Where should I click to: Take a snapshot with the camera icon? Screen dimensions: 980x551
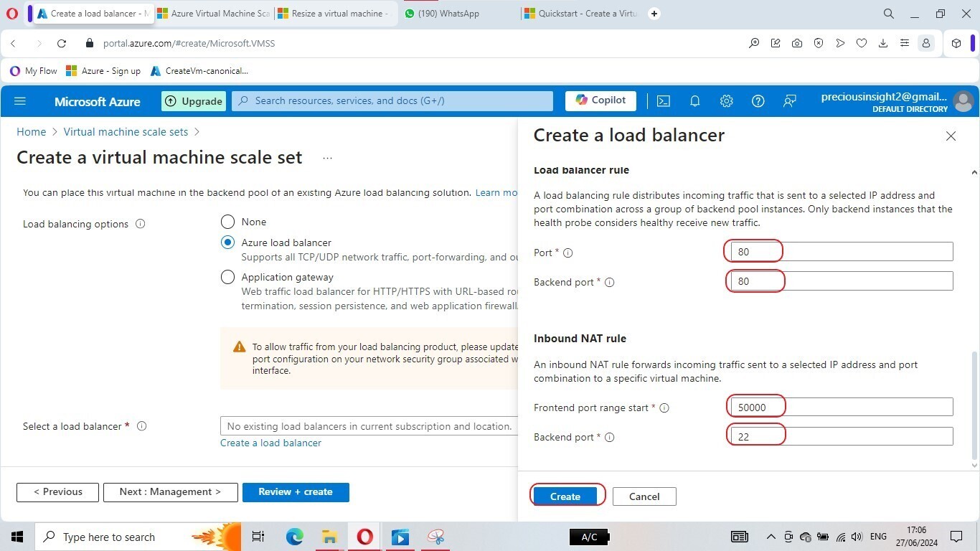(x=797, y=43)
